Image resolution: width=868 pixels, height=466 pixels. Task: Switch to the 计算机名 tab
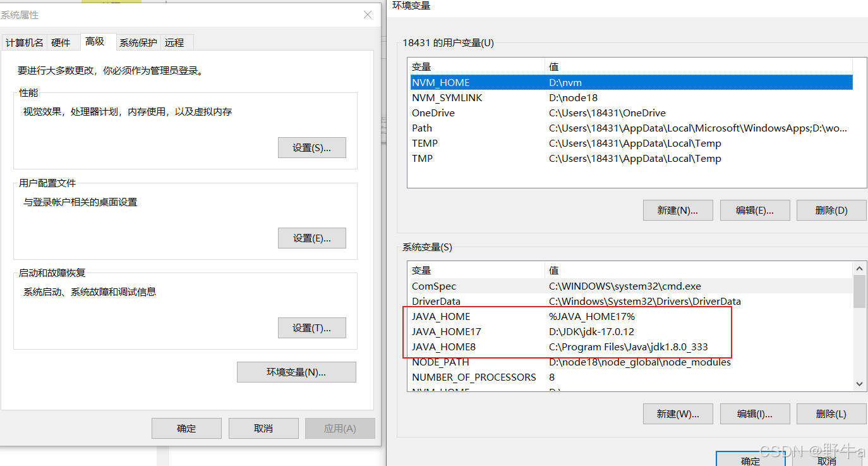(24, 42)
